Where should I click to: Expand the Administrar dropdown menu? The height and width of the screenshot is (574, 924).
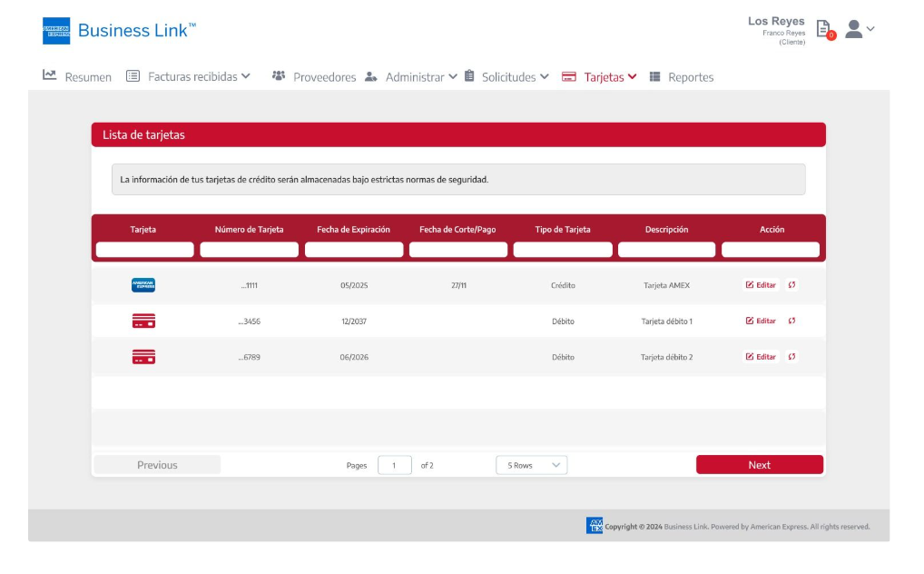pos(411,77)
